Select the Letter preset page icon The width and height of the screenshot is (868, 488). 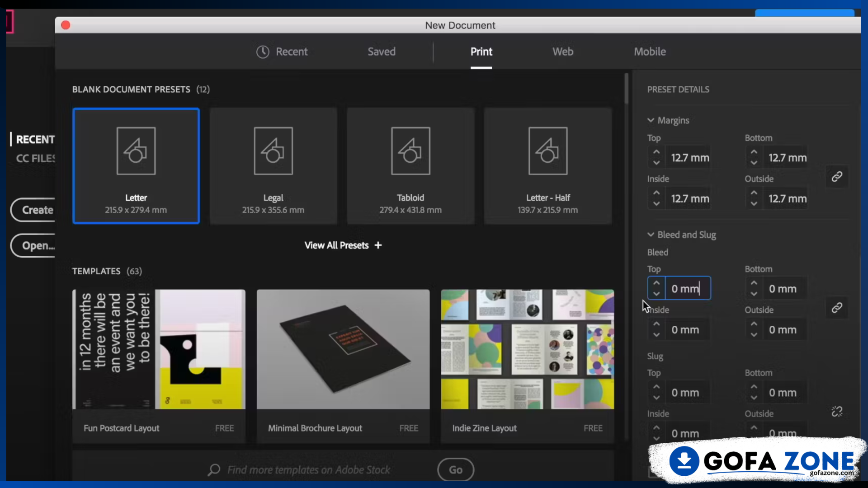tap(136, 151)
